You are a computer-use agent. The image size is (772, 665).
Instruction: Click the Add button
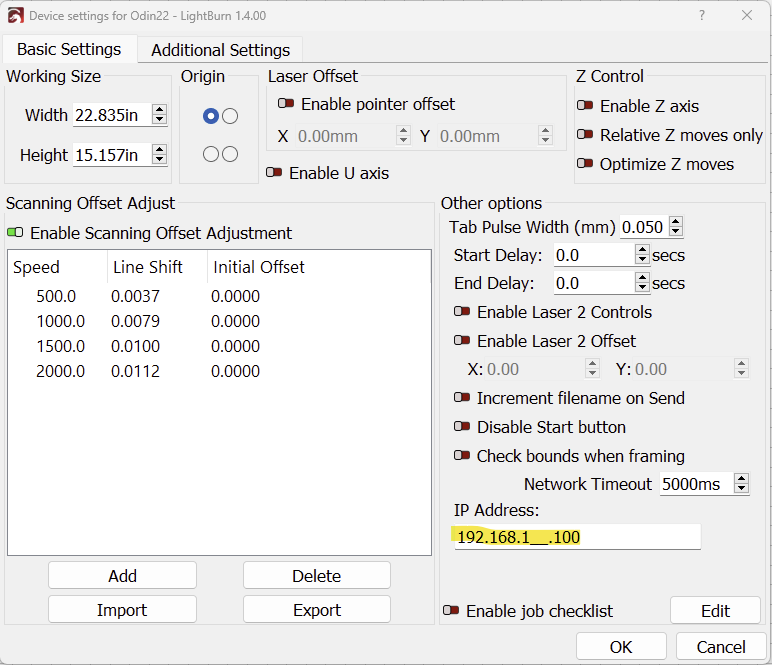[122, 575]
